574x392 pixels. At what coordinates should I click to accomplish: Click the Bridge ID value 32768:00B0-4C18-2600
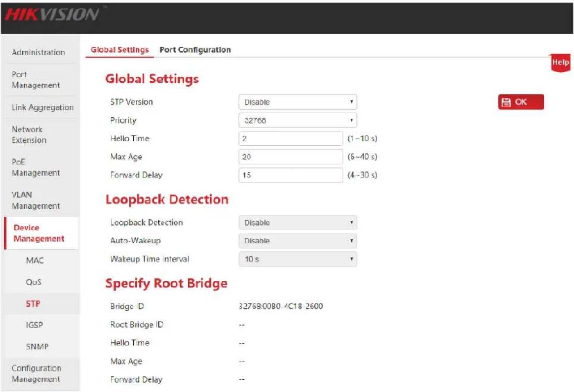click(281, 307)
